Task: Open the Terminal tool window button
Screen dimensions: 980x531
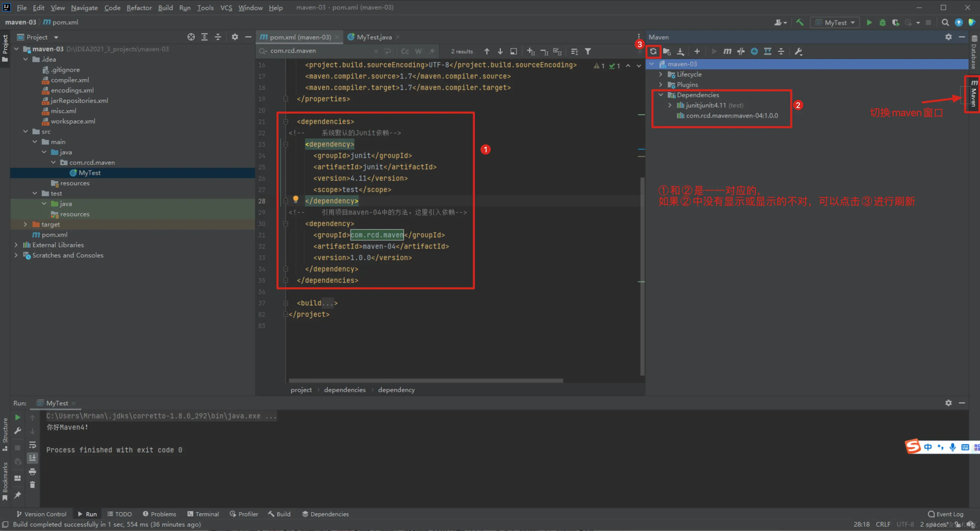Action: 203,514
